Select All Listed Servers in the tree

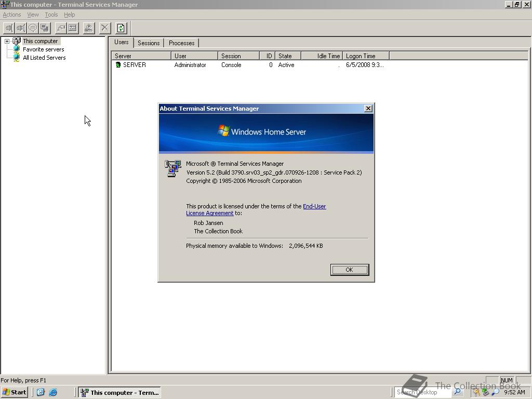coord(44,58)
